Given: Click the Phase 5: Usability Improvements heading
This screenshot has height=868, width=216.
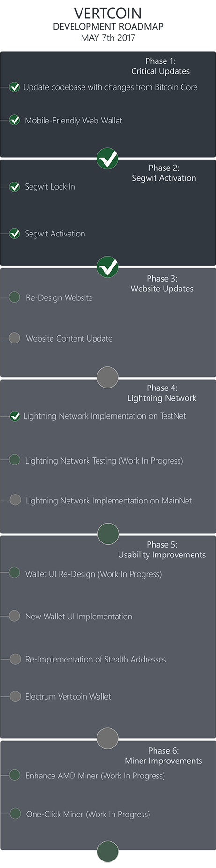Looking at the screenshot, I should 162,550.
